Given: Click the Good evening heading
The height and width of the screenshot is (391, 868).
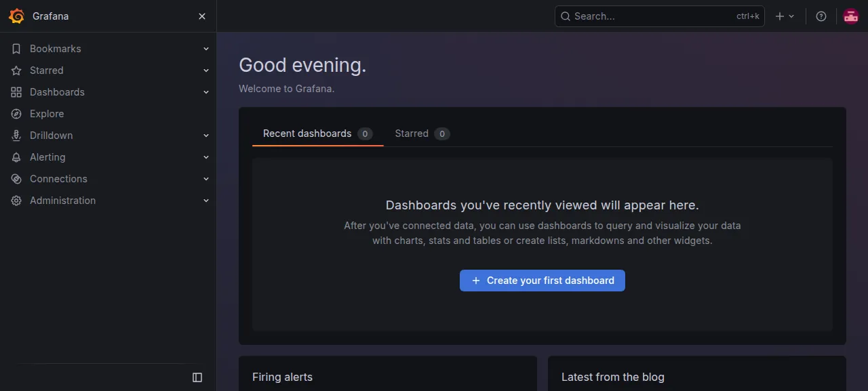Looking at the screenshot, I should point(302,65).
